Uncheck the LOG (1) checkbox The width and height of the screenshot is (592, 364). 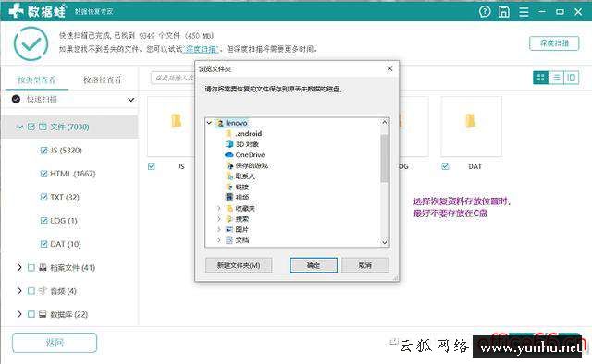pos(43,220)
